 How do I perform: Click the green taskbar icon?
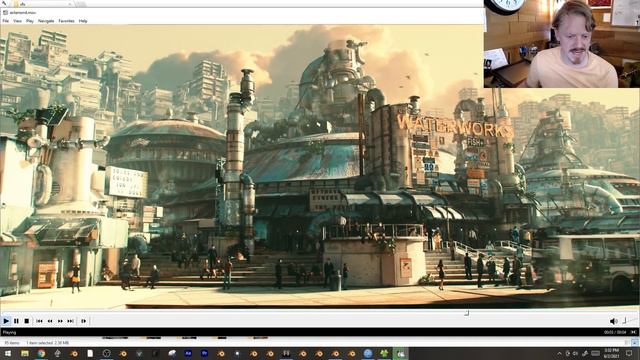click(x=384, y=353)
